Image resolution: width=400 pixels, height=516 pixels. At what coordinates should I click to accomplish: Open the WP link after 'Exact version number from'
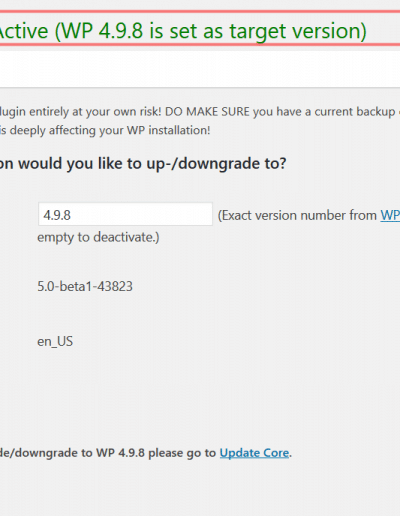coord(390,215)
